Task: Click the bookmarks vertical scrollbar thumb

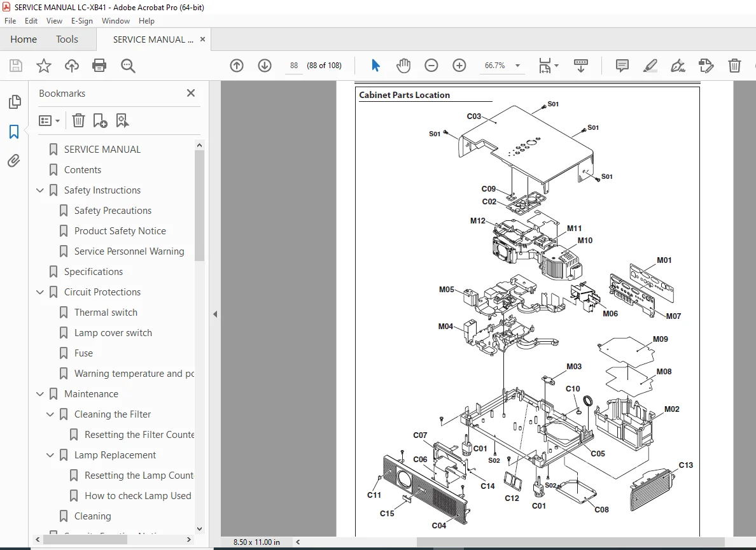Action: click(199, 205)
